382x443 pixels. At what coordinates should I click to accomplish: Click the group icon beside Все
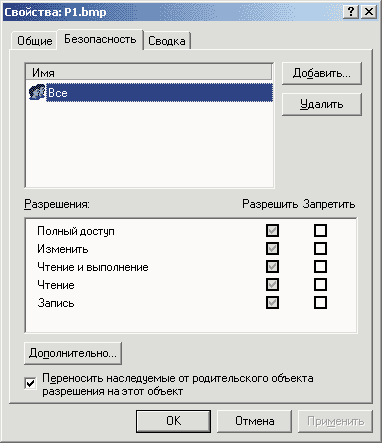pyautogui.click(x=37, y=92)
